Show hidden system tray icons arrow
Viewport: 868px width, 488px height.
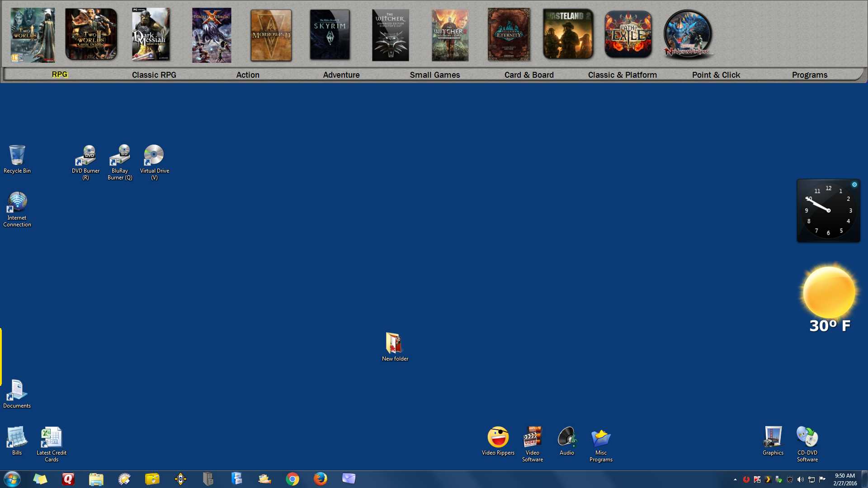pos(735,479)
